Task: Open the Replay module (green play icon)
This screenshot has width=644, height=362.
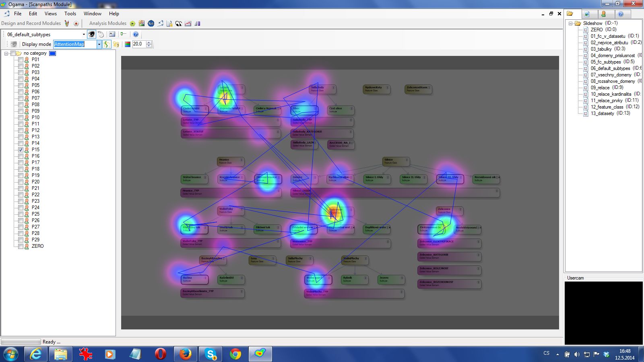Action: [132, 23]
